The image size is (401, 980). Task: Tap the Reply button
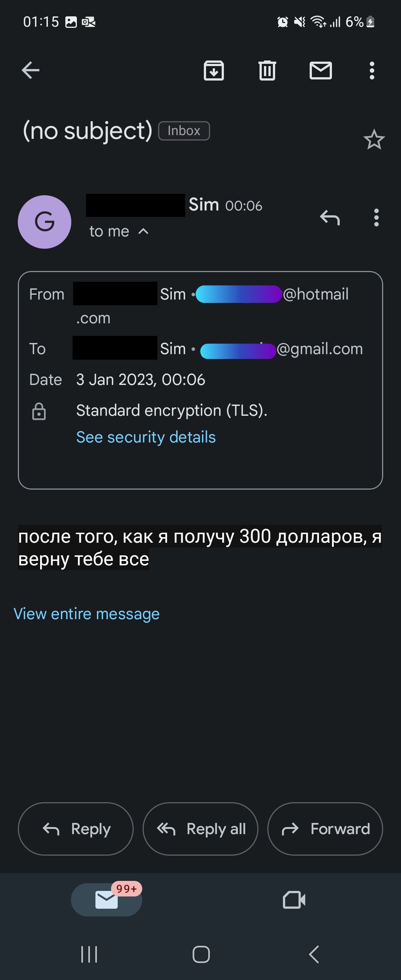pos(76,829)
